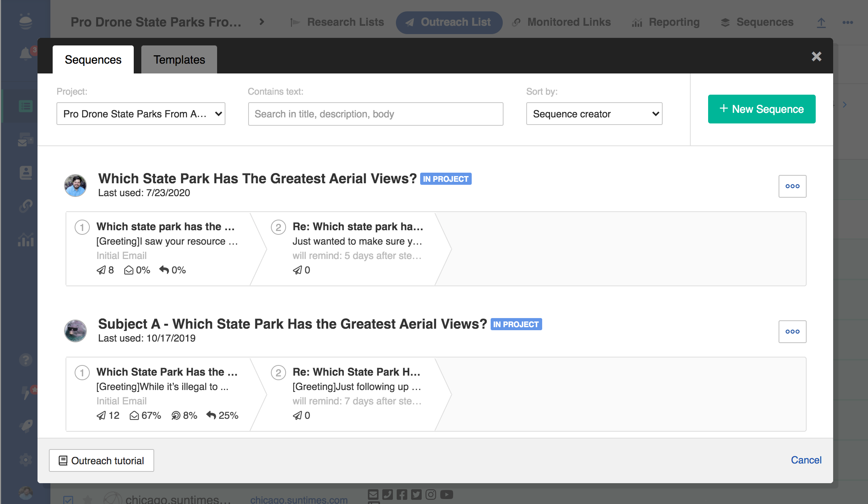Open three-dot menu for Subject A sequence

[792, 332]
